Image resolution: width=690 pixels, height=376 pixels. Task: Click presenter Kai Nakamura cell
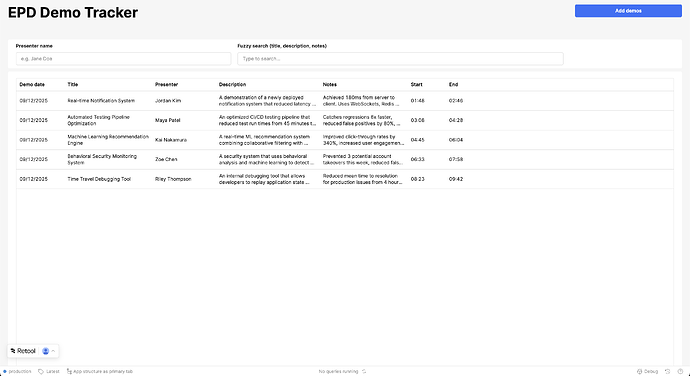pyautogui.click(x=171, y=140)
